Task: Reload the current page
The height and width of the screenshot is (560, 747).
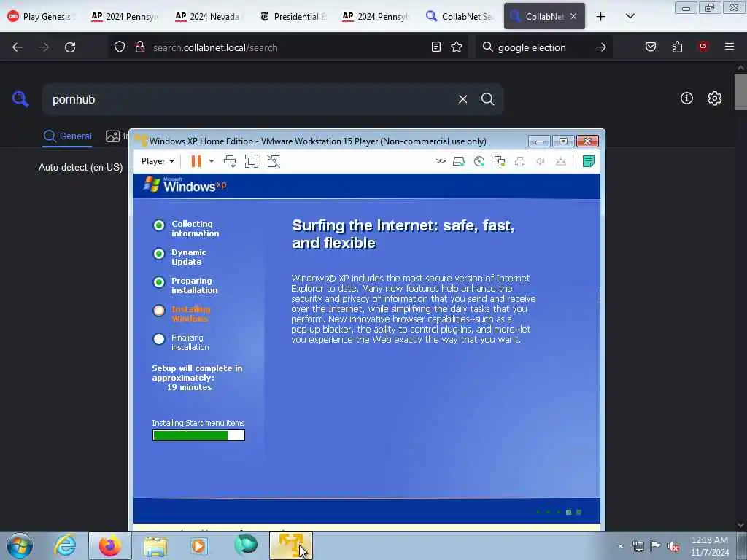Action: click(70, 47)
